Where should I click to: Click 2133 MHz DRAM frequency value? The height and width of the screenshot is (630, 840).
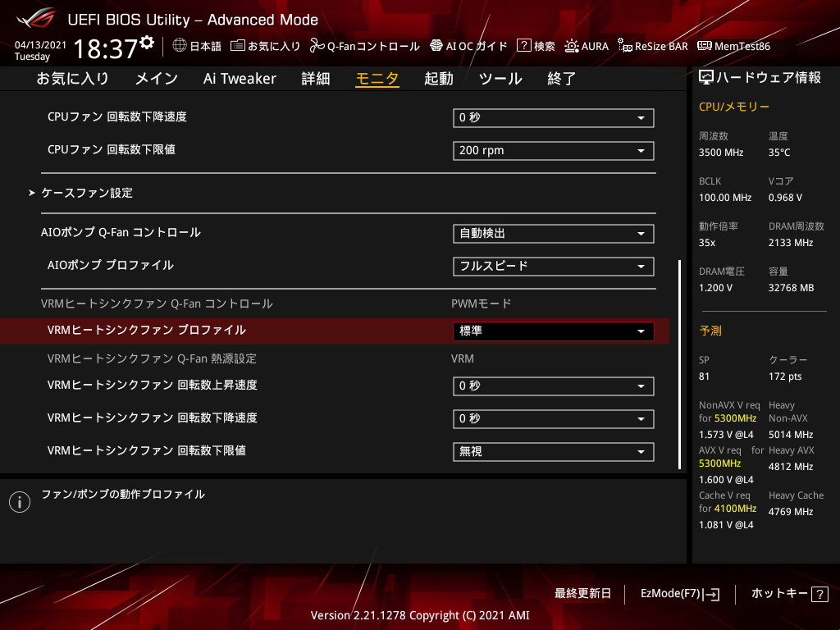[x=790, y=243]
